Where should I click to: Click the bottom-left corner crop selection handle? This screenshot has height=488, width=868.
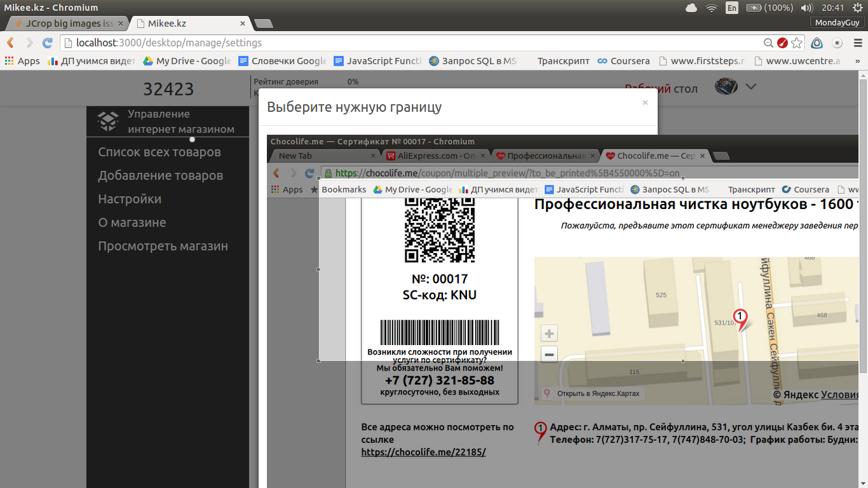coord(318,361)
